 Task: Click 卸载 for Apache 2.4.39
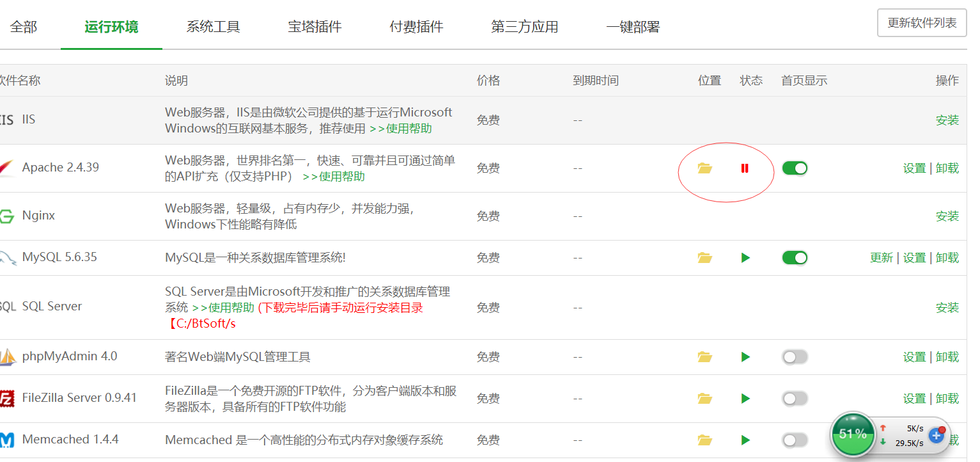(947, 168)
